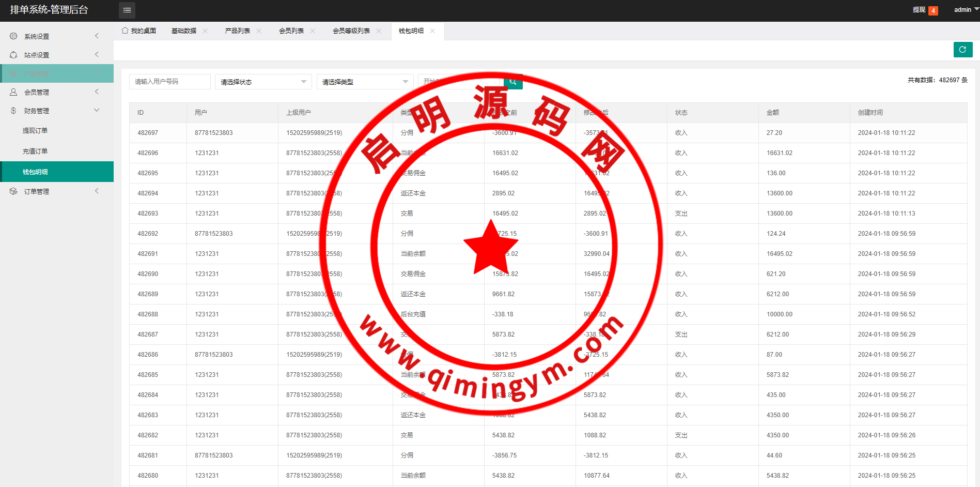980x487 pixels.
Task: Open the admin account menu
Action: [x=965, y=10]
